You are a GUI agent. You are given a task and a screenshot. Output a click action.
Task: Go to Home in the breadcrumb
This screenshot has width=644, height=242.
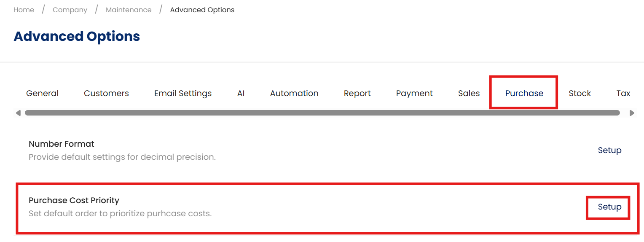(24, 10)
